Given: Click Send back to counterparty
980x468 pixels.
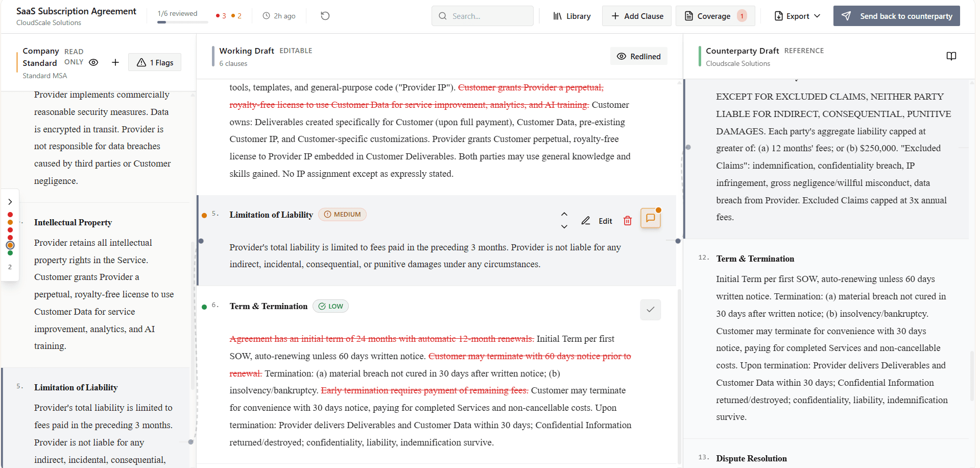Looking at the screenshot, I should click(x=896, y=16).
